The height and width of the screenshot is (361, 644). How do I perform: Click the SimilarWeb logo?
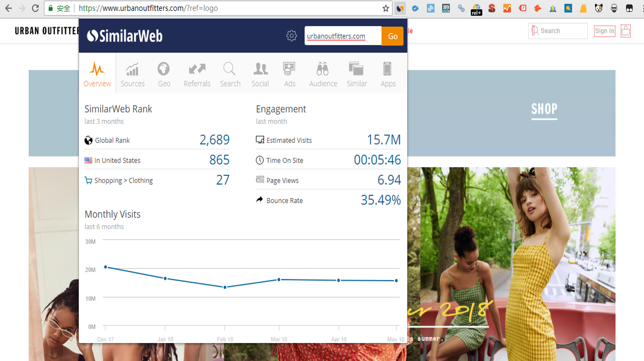point(125,36)
